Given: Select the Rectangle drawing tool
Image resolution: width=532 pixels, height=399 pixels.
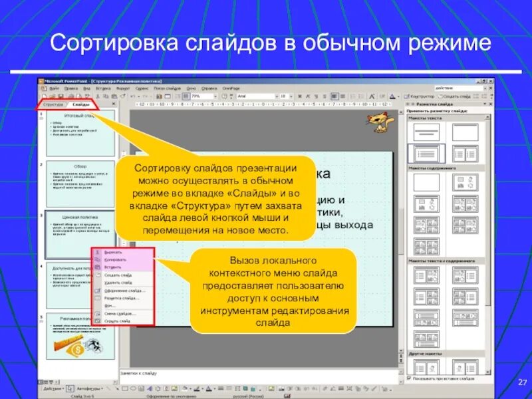Looking at the screenshot, I should tap(125, 389).
